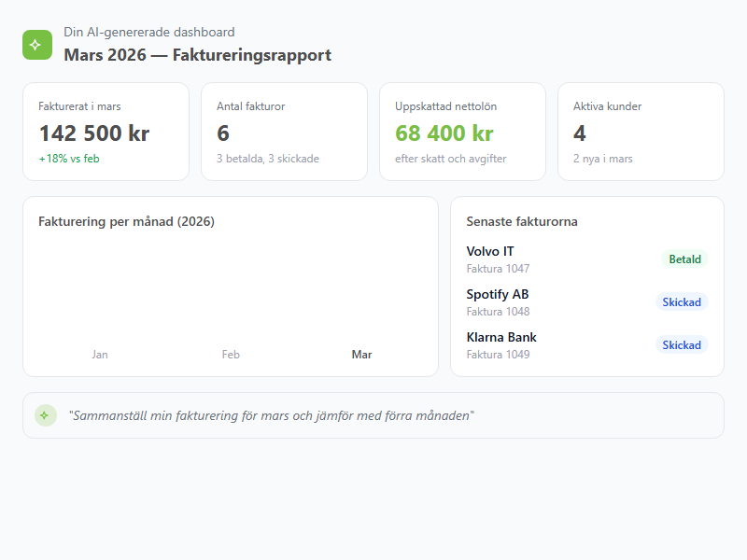The width and height of the screenshot is (747, 560).
Task: Select Jan in the monthly chart
Action: click(100, 355)
